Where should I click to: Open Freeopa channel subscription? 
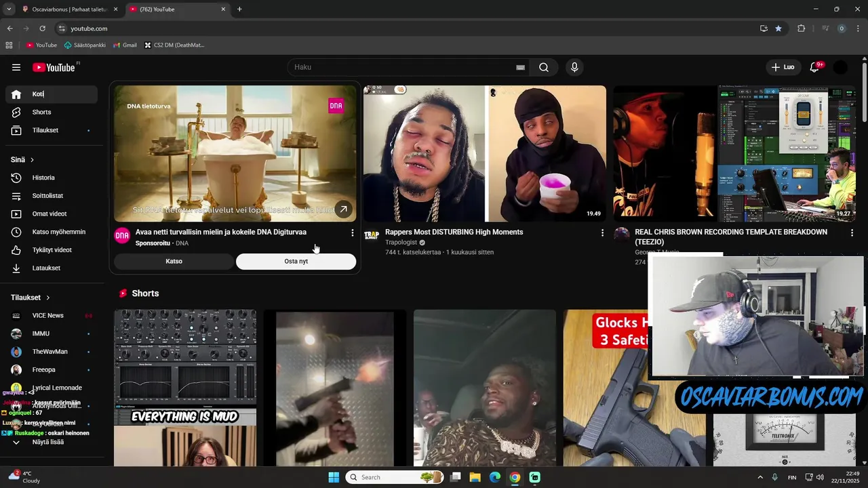pyautogui.click(x=52, y=369)
